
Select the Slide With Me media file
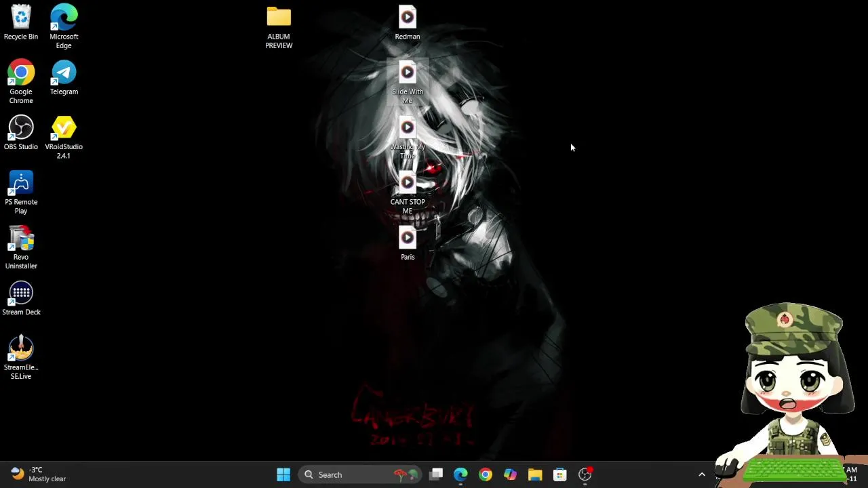click(x=408, y=82)
